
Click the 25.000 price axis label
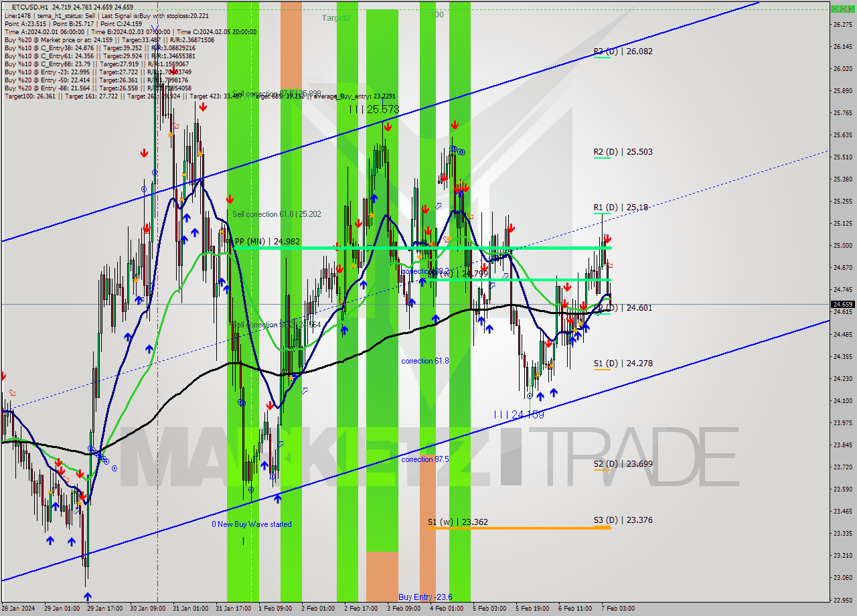pyautogui.click(x=842, y=245)
